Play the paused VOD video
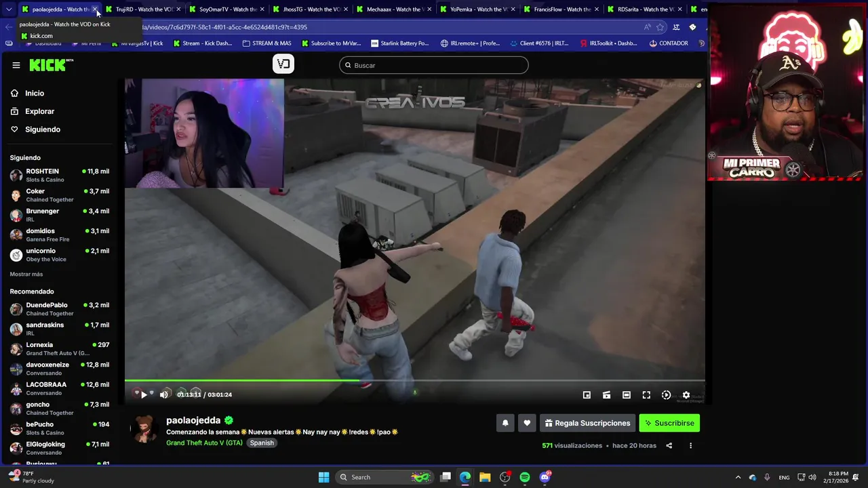 144,394
